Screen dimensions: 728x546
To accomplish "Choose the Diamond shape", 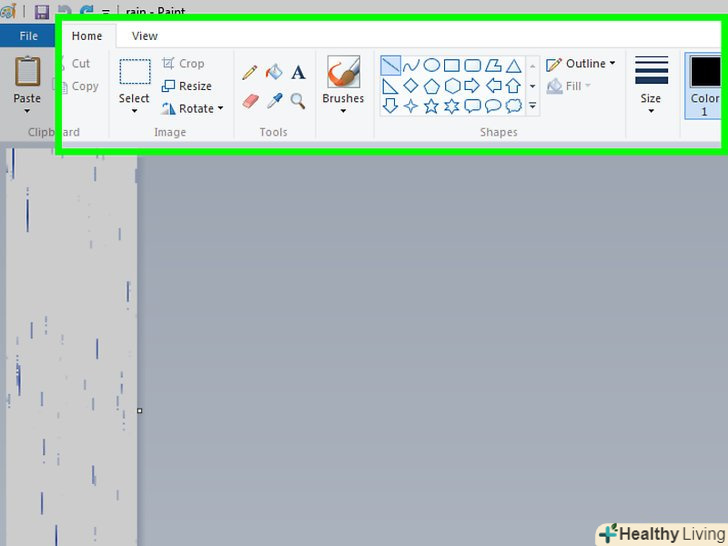I will click(x=410, y=86).
